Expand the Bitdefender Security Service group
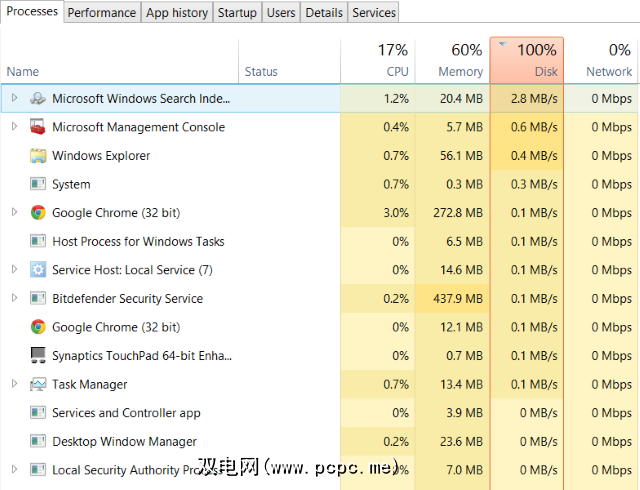 coord(14,299)
